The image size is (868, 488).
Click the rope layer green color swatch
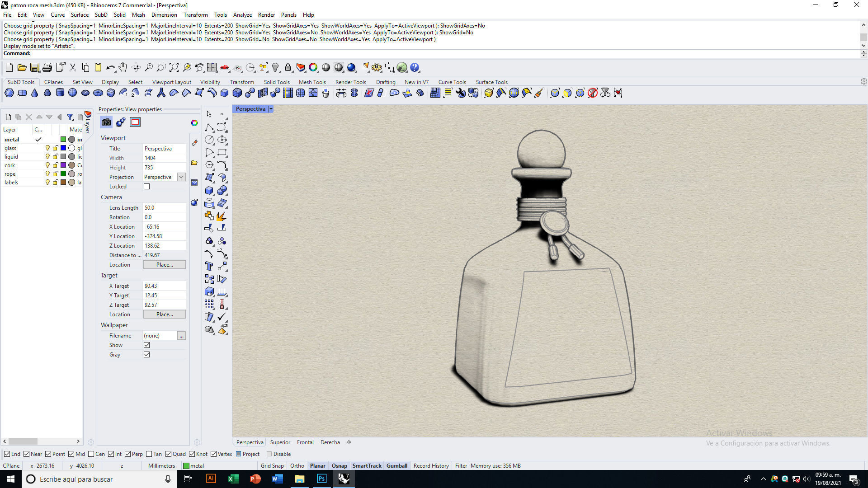click(x=63, y=174)
